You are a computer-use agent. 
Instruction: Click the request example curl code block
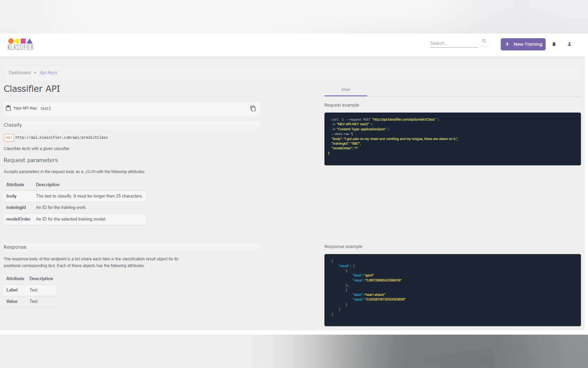coord(452,139)
